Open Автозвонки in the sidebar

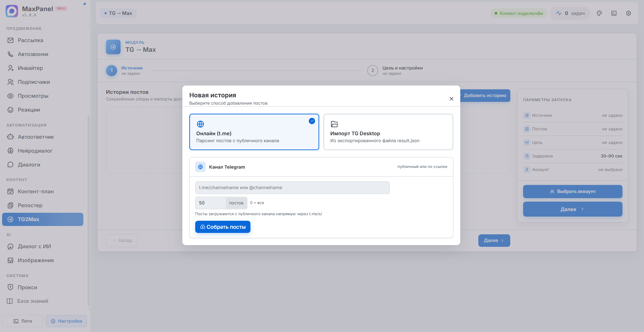click(43, 54)
